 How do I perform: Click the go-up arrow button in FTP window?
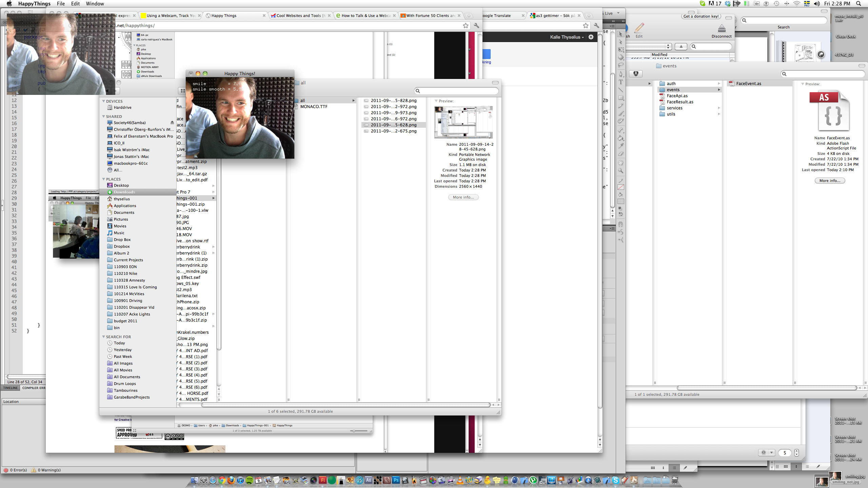pyautogui.click(x=681, y=46)
